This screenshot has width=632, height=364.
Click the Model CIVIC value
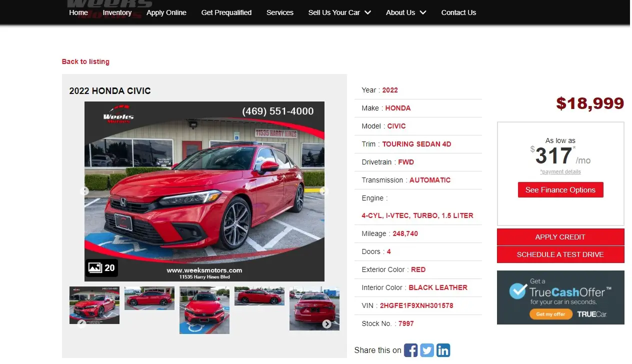point(396,126)
